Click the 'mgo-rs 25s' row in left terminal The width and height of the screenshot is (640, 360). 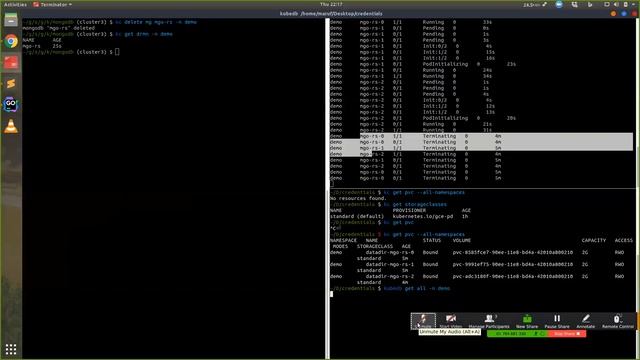click(42, 46)
